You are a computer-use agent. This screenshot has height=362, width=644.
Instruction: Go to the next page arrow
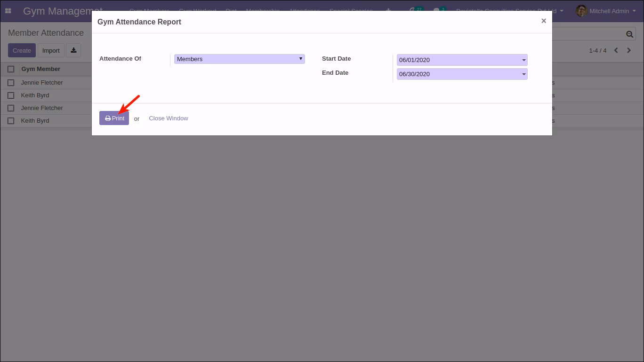(x=629, y=50)
